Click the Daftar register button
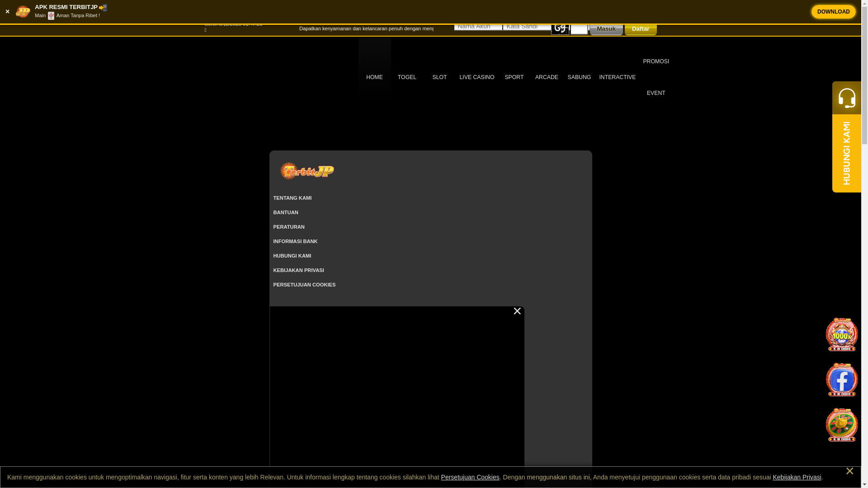 (641, 29)
